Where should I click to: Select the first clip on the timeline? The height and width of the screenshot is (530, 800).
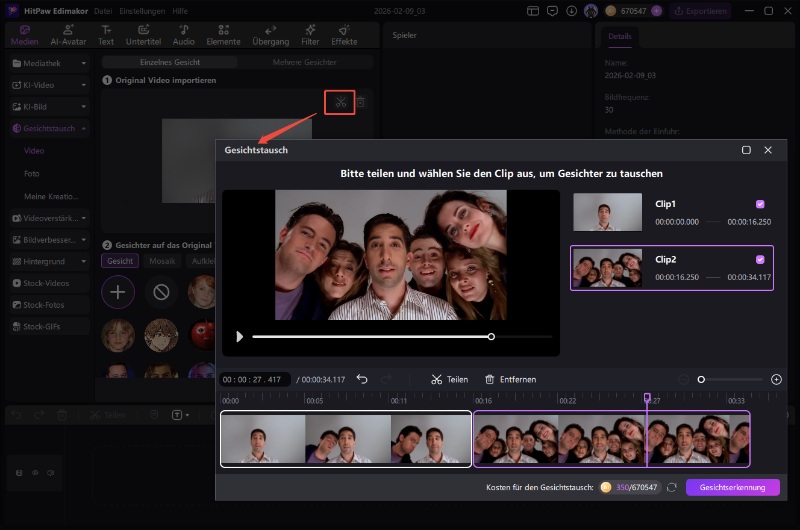pos(346,439)
